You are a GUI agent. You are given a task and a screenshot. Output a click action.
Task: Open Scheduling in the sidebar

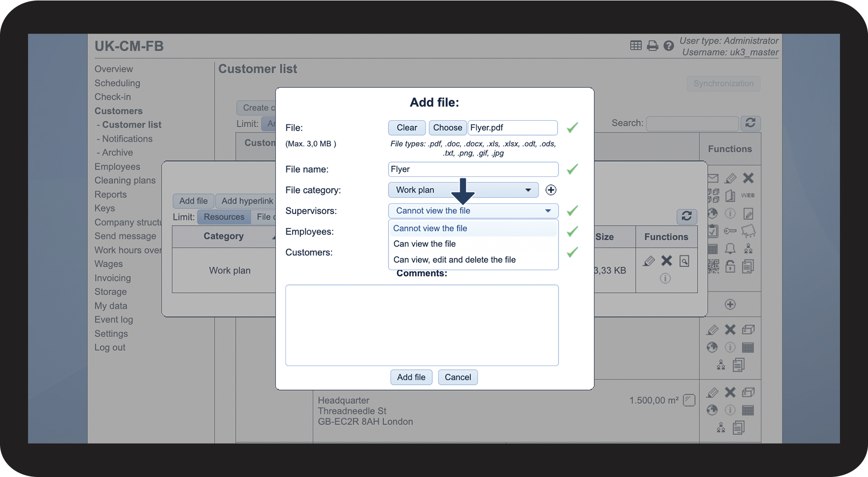[117, 83]
